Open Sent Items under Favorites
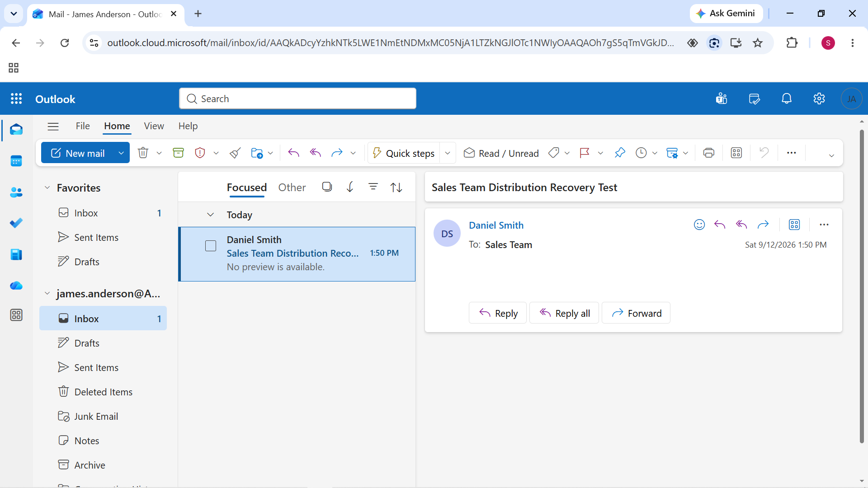The height and width of the screenshot is (488, 868). pos(103,237)
